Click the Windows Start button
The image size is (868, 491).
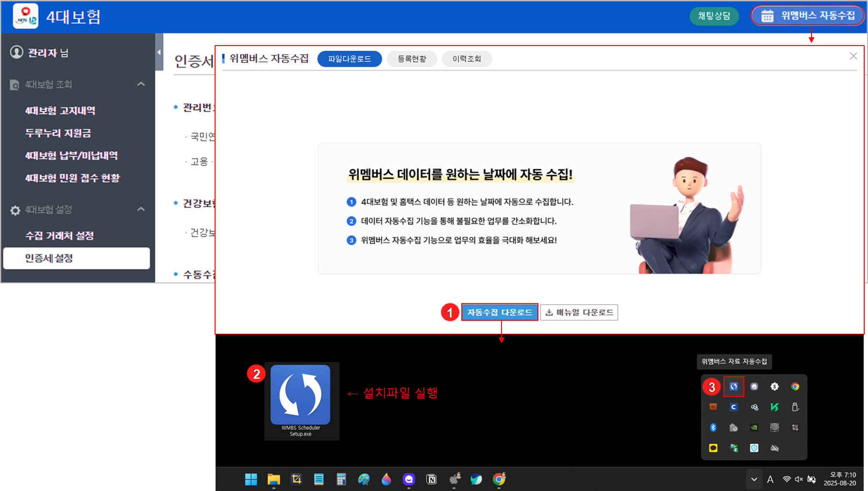251,479
